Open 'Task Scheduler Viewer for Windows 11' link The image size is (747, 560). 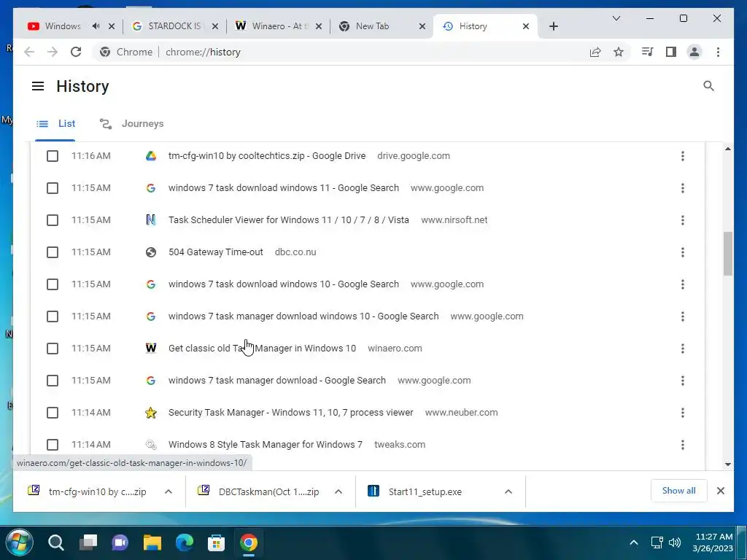coord(289,220)
